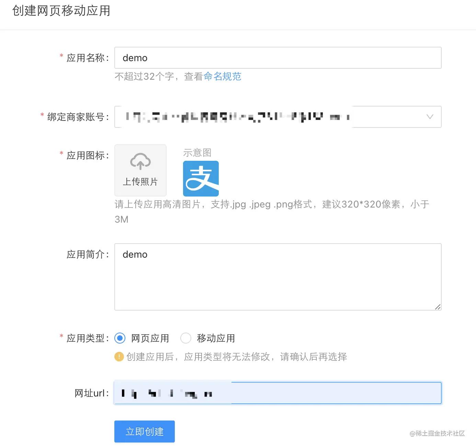Click the Alipay sample icon image
Image resolution: width=476 pixels, height=448 pixels.
(201, 178)
